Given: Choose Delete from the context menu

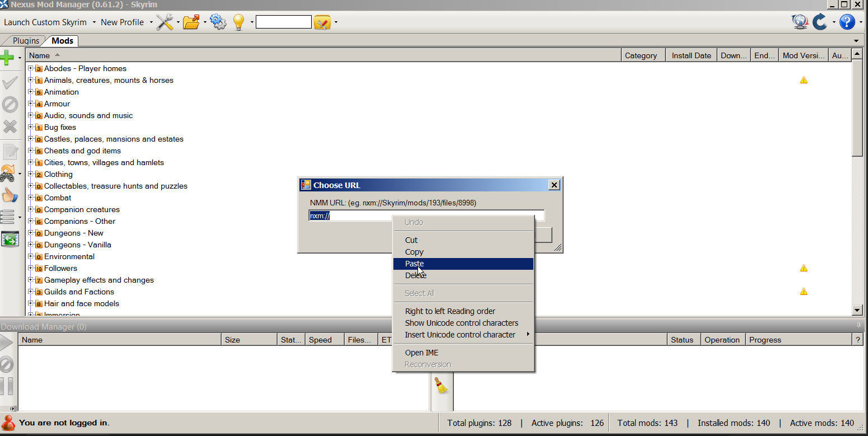Looking at the screenshot, I should click(x=463, y=275).
